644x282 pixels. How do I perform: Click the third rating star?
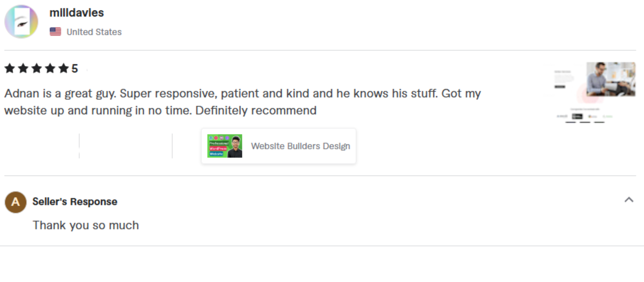[x=37, y=68]
